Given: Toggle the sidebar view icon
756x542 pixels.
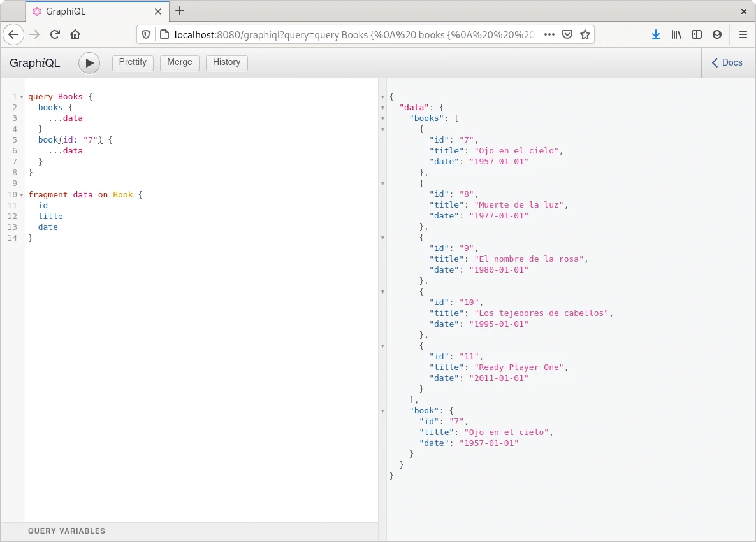Looking at the screenshot, I should pyautogui.click(x=697, y=34).
